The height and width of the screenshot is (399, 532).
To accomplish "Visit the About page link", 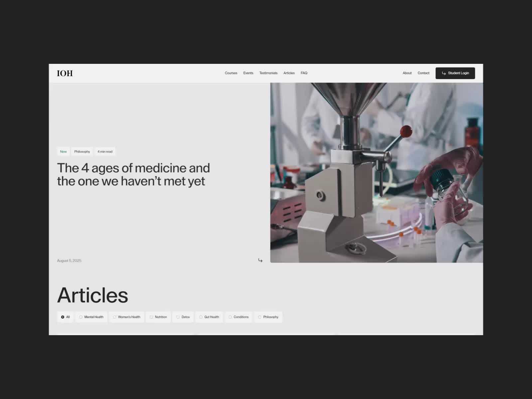I will tap(407, 73).
